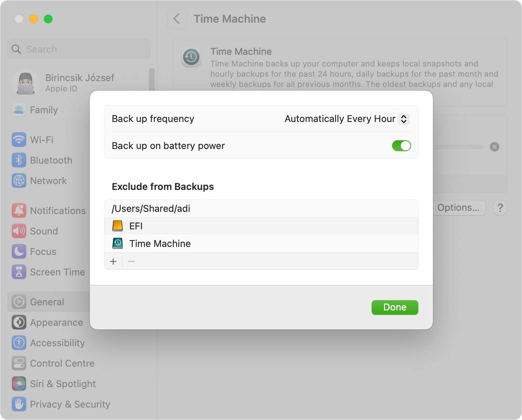Remove backup disk with the x icon
522x420 pixels.
[495, 147]
